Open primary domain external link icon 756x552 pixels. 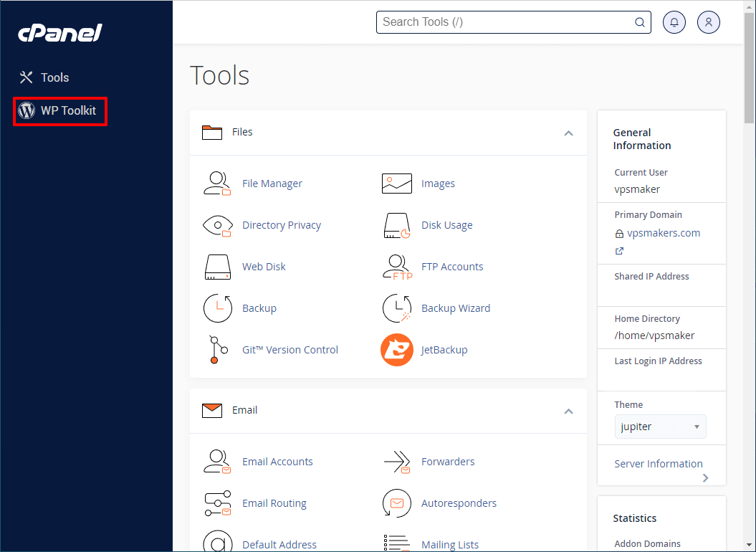click(619, 251)
